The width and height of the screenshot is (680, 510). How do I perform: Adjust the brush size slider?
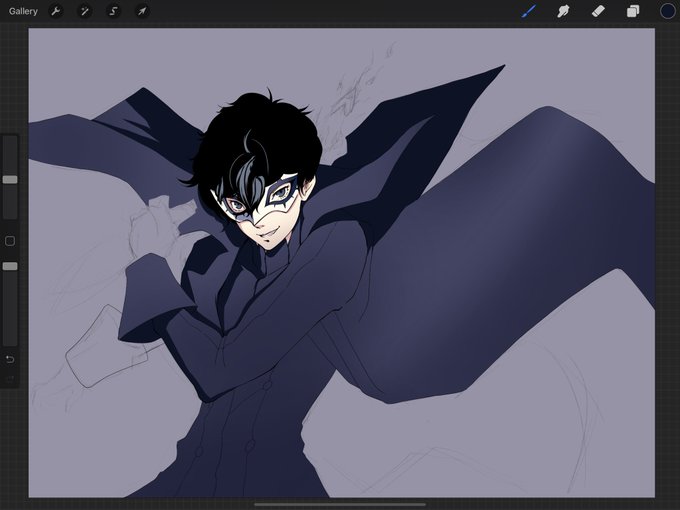click(x=10, y=179)
